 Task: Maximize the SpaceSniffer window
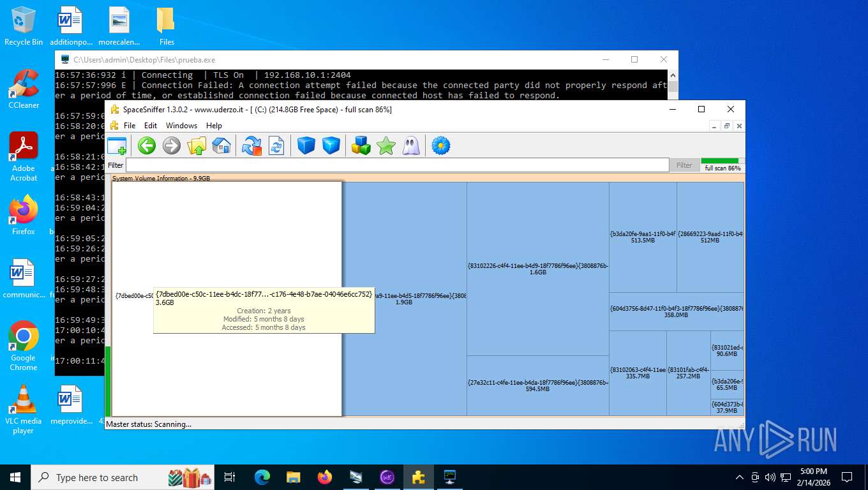pos(701,109)
